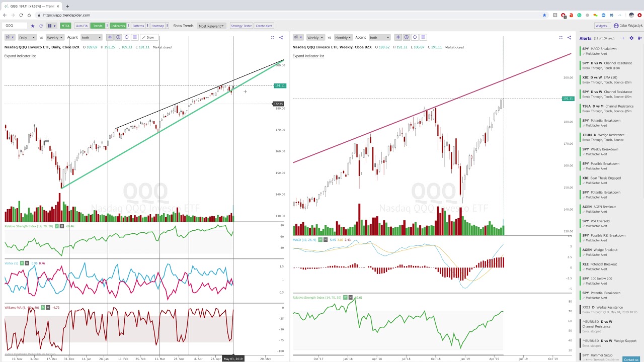Image resolution: width=644 pixels, height=362 pixels.
Task: Click the browser back arrow
Action: (x=5, y=15)
